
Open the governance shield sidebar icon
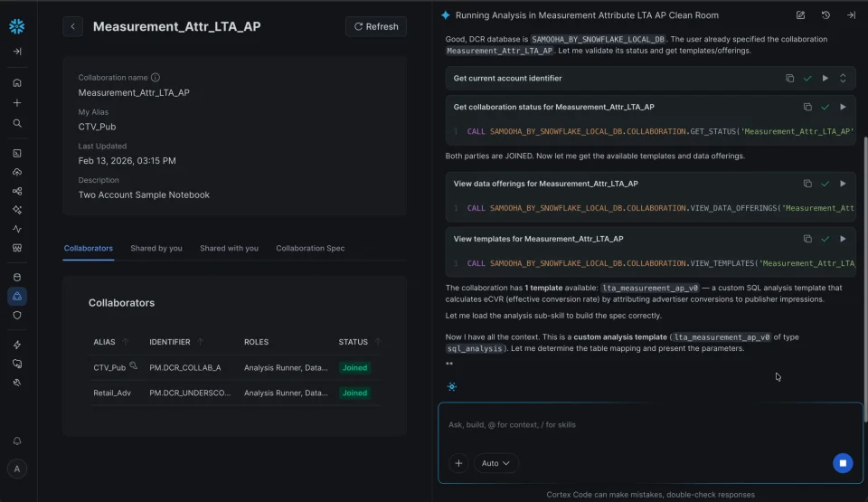[17, 316]
